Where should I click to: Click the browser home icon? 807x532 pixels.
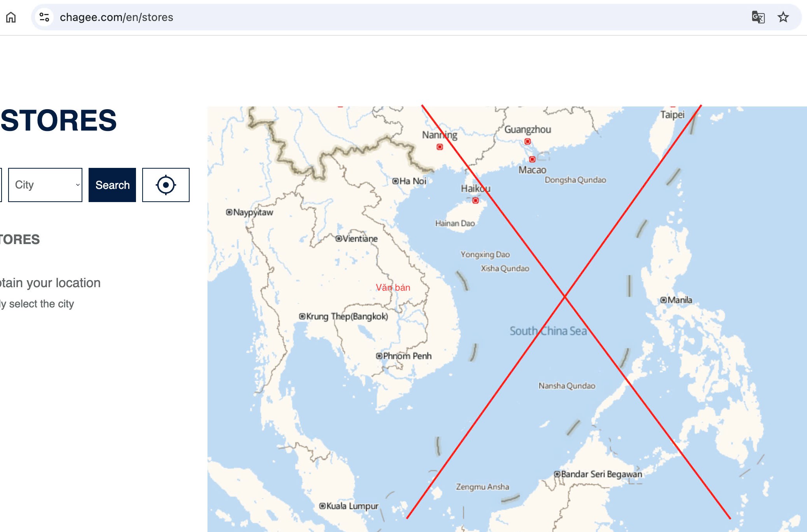point(11,17)
